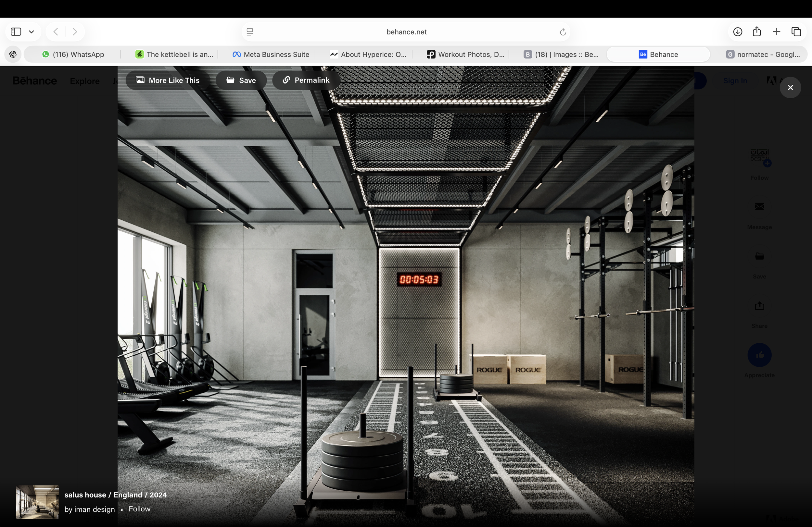Open the sidebar options chevron dropdown
The image size is (812, 527).
(32, 31)
